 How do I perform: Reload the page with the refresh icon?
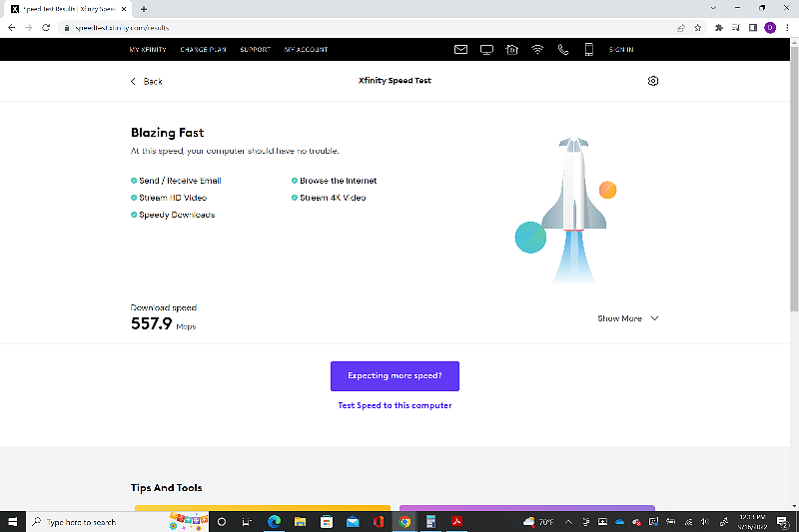pyautogui.click(x=46, y=28)
